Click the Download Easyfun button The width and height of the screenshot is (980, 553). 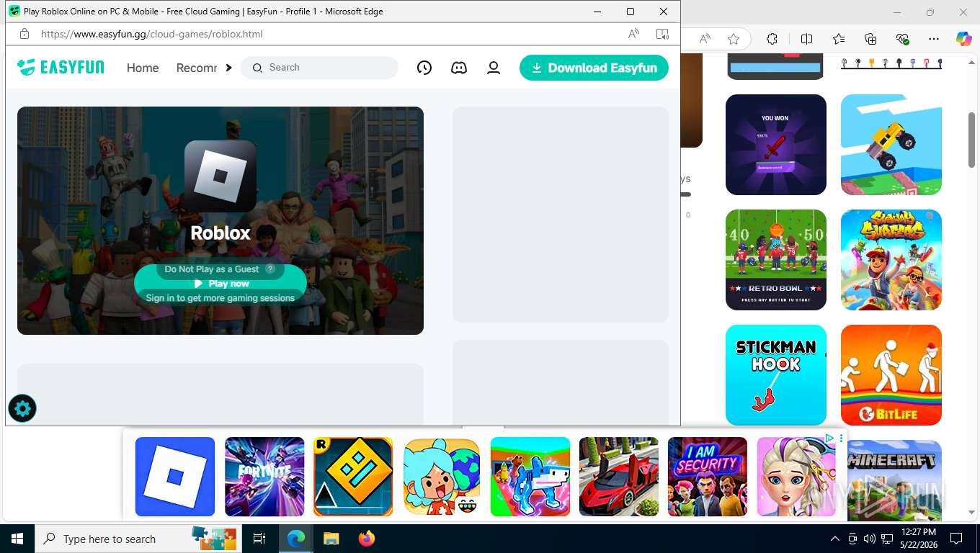[x=594, y=68]
